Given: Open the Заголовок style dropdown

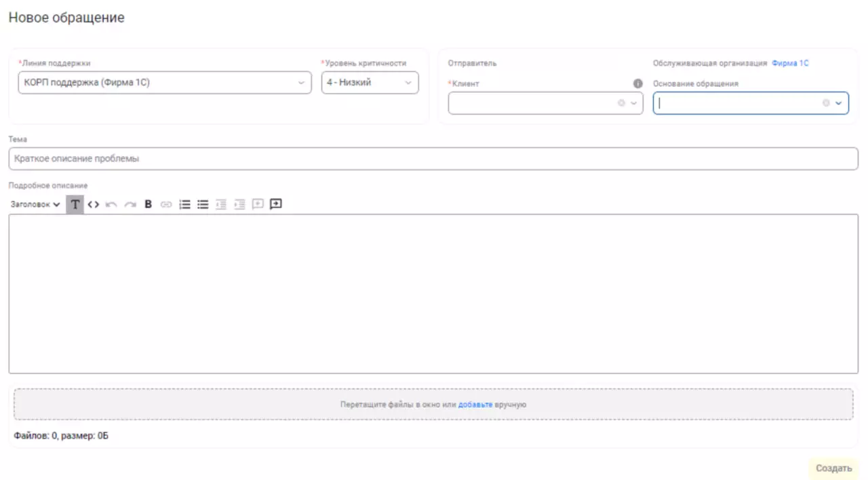Looking at the screenshot, I should 35,204.
